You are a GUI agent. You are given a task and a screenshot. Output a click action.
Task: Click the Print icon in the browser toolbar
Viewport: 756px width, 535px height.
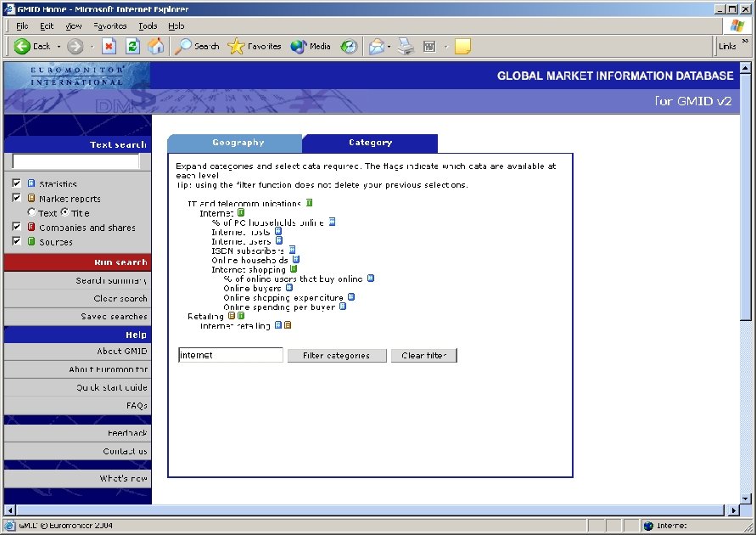[405, 47]
